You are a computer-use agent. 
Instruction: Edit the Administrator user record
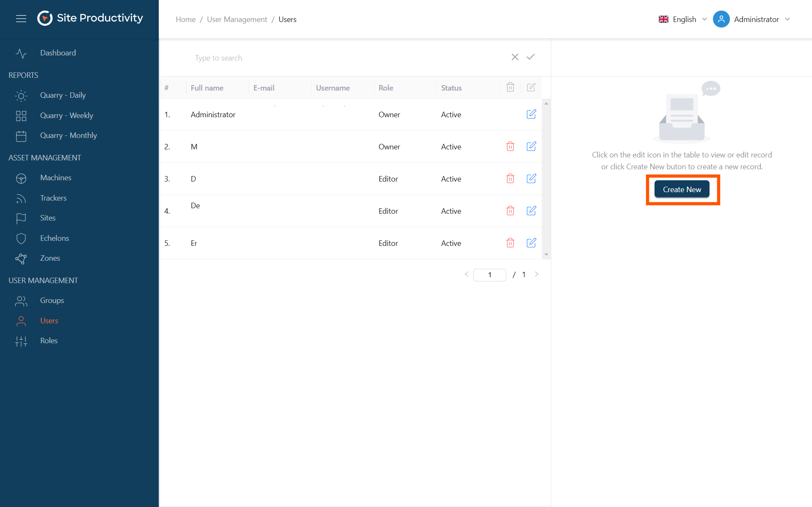[531, 114]
